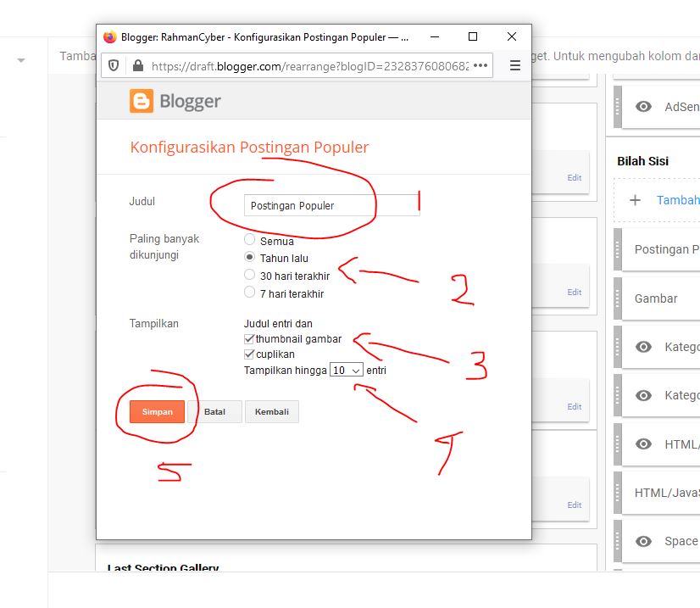The height and width of the screenshot is (608, 700).
Task: Click the Batal button
Action: point(214,411)
